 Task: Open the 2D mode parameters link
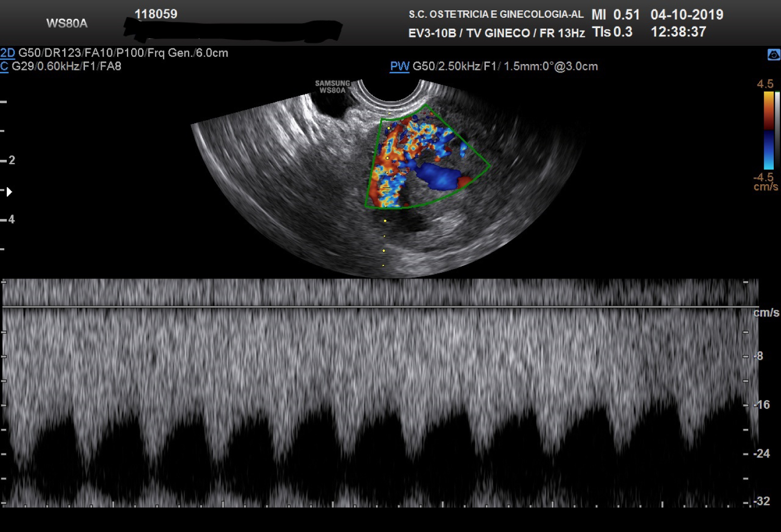[x=7, y=53]
